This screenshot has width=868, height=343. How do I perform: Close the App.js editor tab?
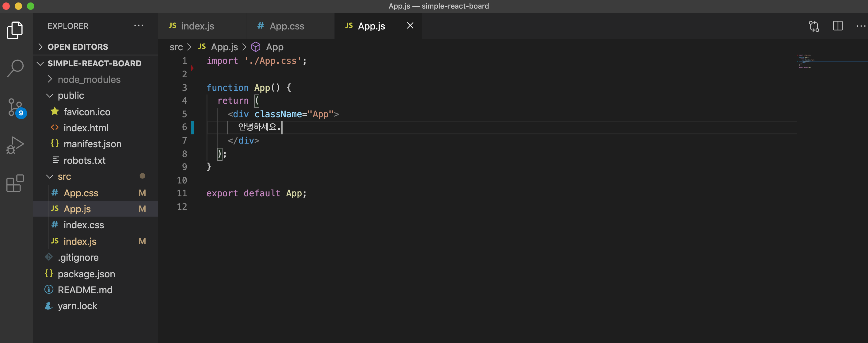(410, 26)
